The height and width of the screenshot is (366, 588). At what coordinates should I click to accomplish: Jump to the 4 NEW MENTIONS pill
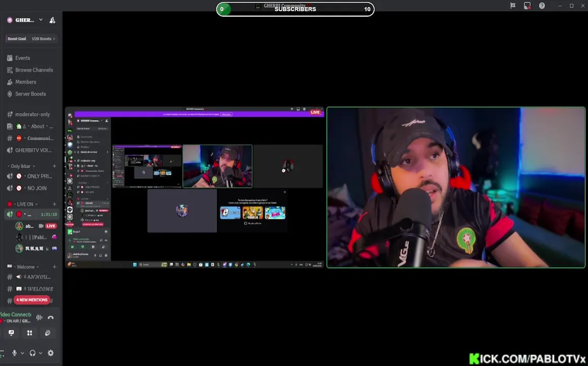(32, 300)
